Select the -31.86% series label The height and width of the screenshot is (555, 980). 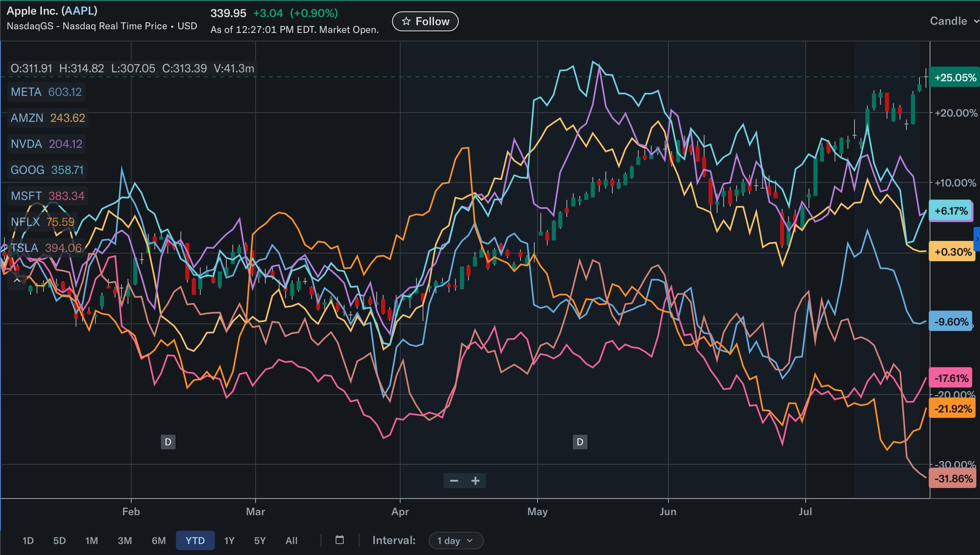click(952, 479)
